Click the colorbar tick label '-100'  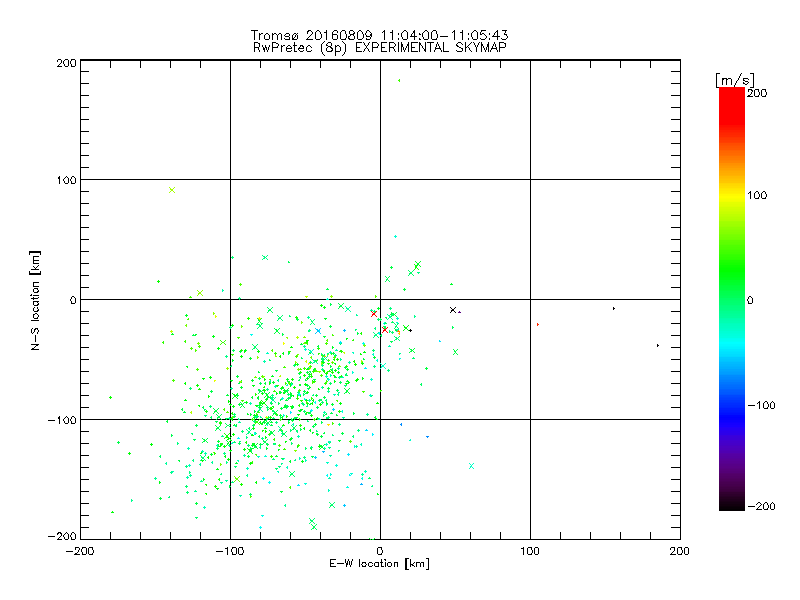pos(761,405)
